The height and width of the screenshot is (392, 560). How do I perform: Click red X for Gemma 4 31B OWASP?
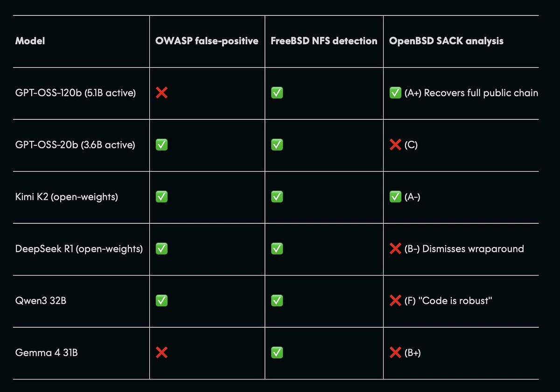(x=161, y=353)
